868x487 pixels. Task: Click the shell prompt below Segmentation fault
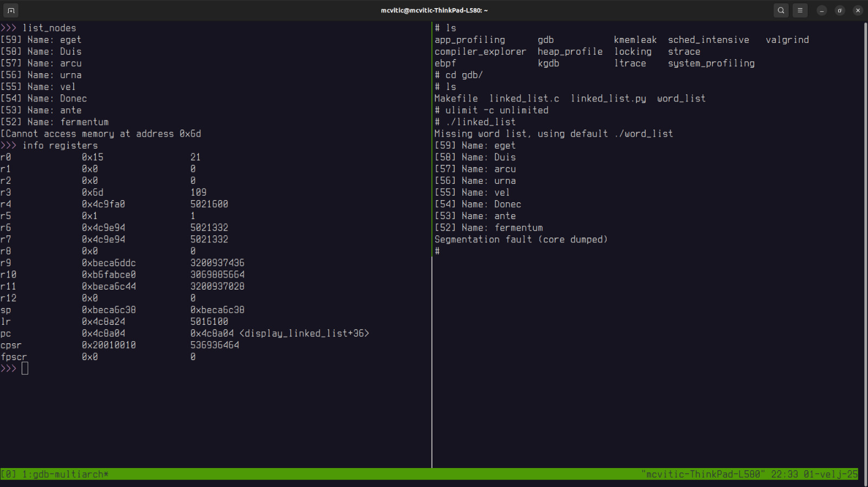click(437, 251)
